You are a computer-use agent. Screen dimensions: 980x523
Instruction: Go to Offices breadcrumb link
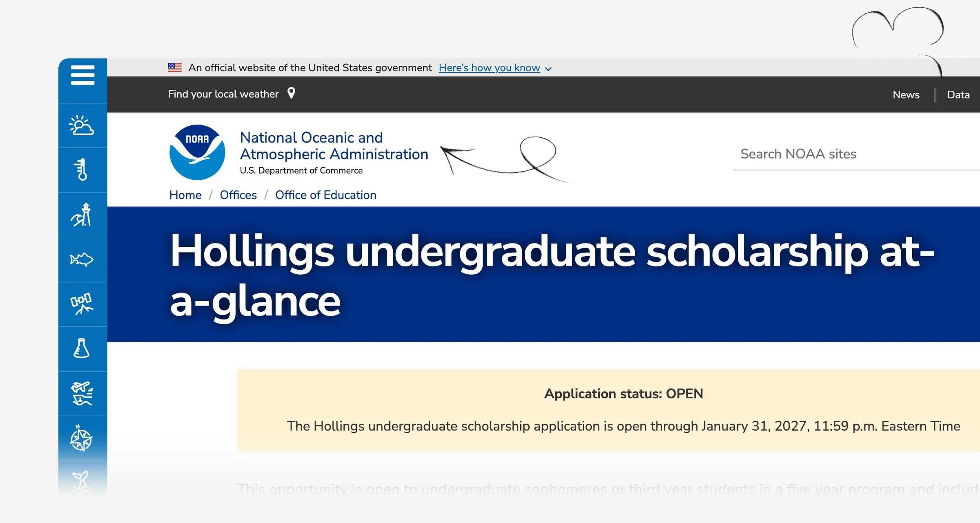point(238,195)
